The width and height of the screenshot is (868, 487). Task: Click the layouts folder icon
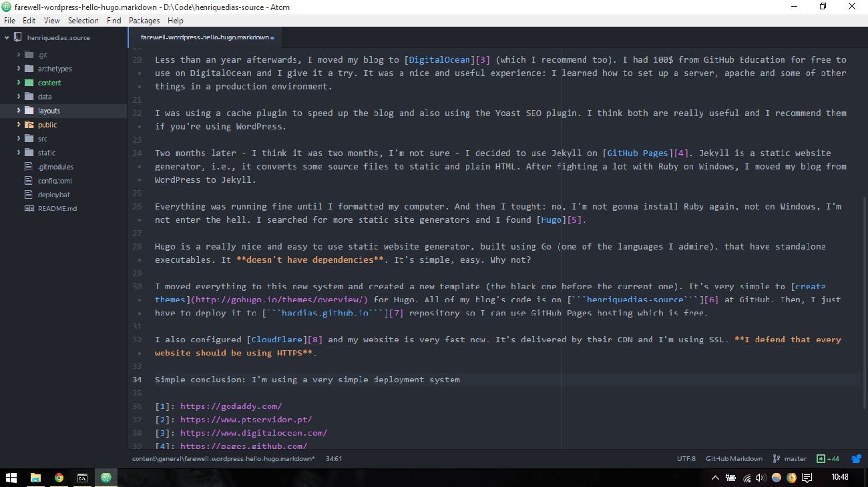click(29, 111)
